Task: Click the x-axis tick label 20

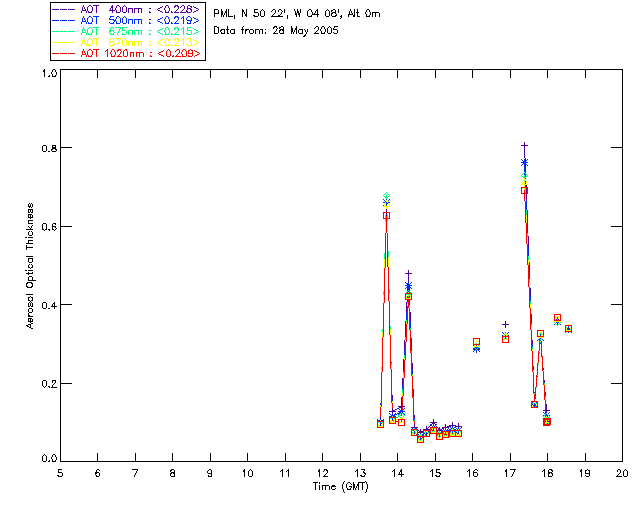Action: pyautogui.click(x=622, y=473)
